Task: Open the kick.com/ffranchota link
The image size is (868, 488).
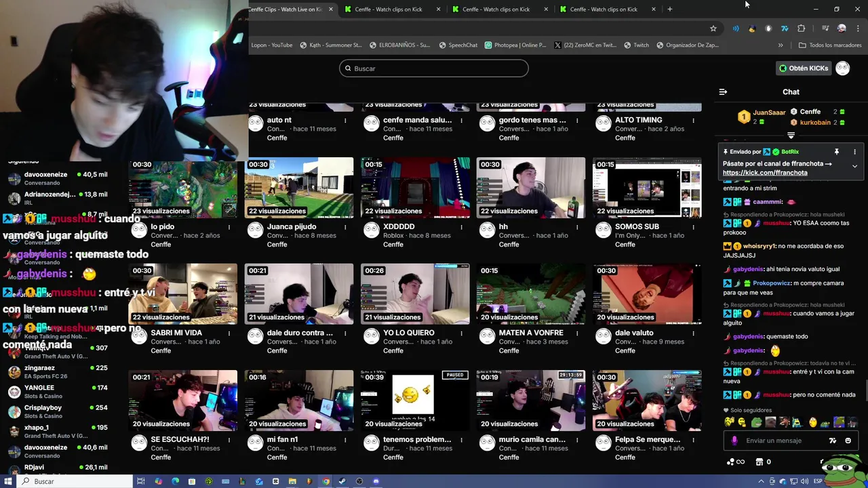Action: tap(765, 173)
